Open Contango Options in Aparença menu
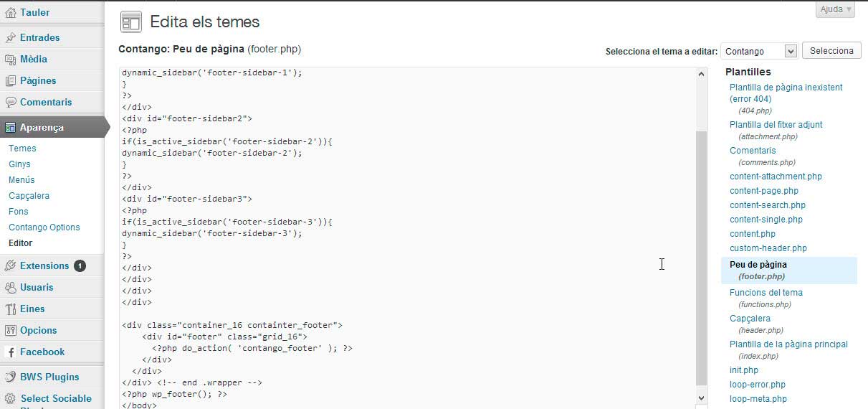This screenshot has width=868, height=409. (44, 227)
